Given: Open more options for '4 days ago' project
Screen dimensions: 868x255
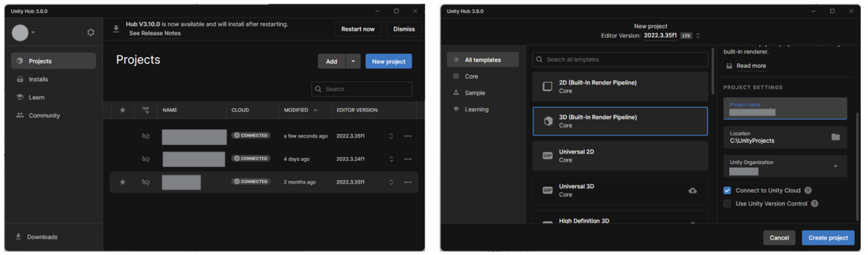Looking at the screenshot, I should click(x=408, y=159).
